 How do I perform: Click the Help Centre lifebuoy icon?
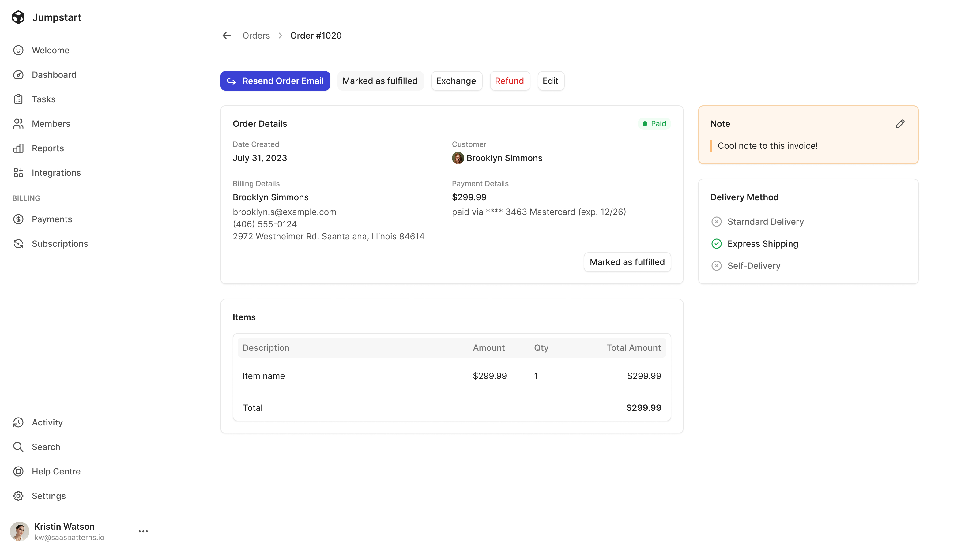pyautogui.click(x=18, y=471)
